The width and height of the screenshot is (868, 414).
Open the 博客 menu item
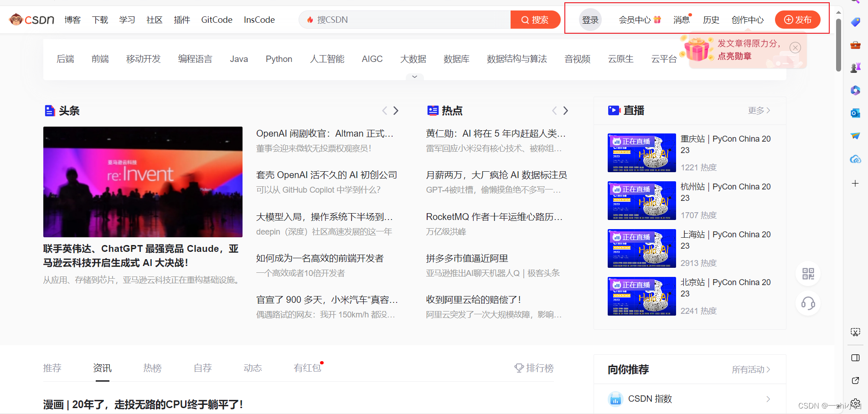pos(72,20)
